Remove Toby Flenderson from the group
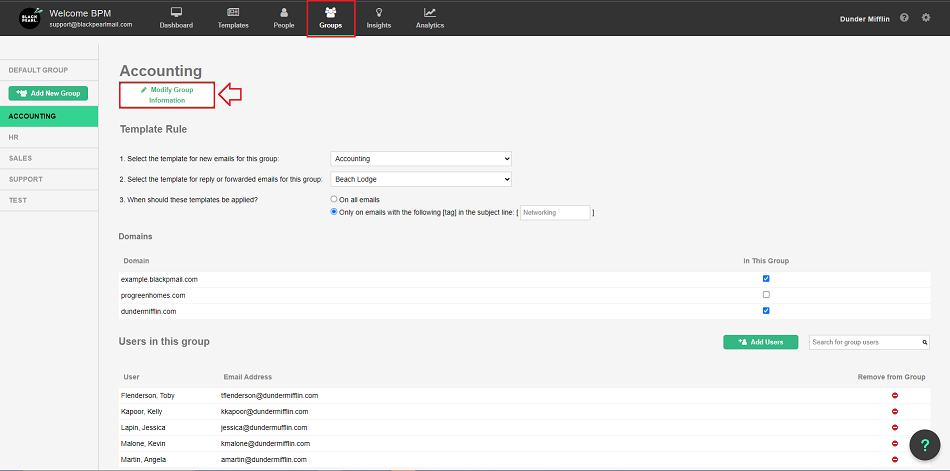 894,396
